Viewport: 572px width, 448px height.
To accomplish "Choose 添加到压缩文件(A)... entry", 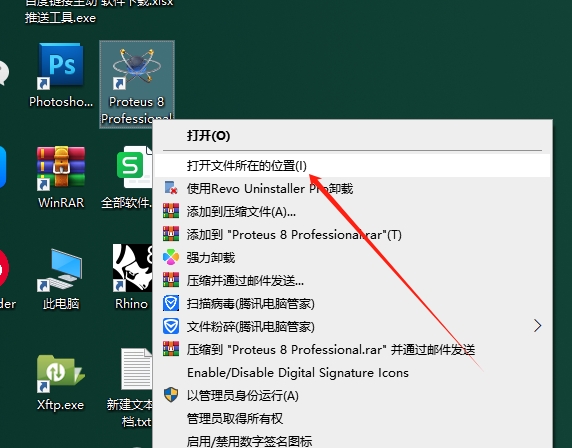I will [352, 212].
